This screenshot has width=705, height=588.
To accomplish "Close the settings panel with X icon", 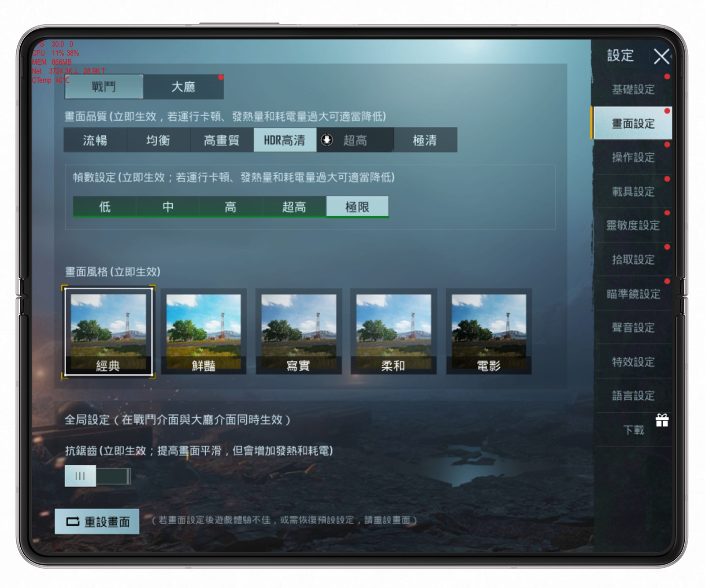I will coord(661,56).
